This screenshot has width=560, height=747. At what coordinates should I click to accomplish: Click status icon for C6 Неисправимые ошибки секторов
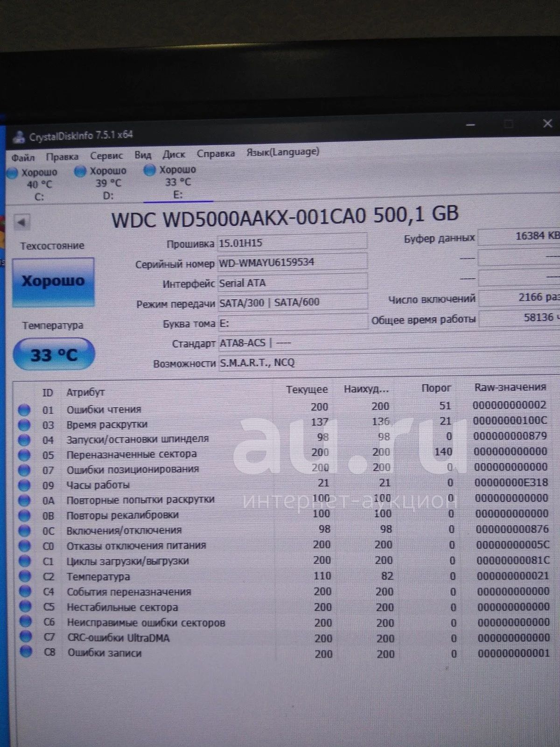[x=25, y=622]
